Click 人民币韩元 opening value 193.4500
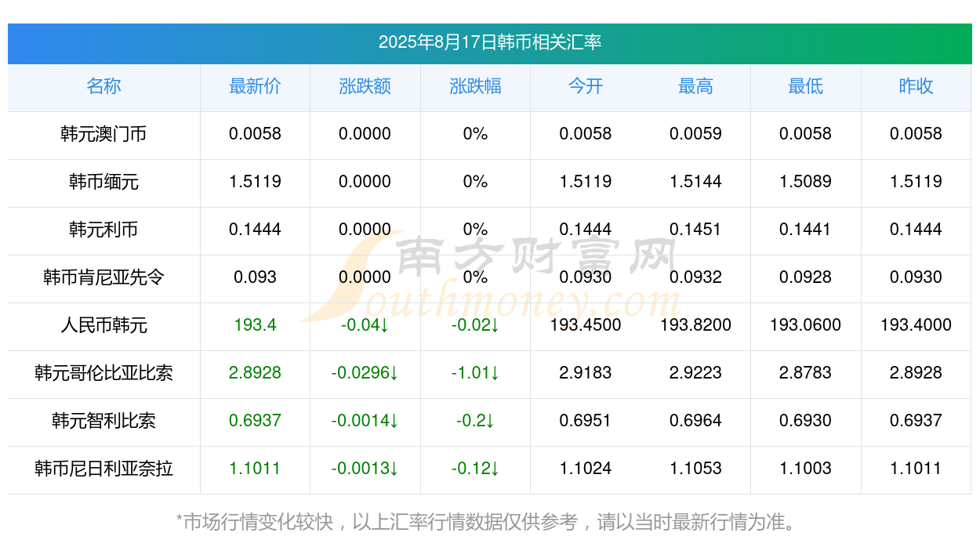Image resolution: width=980 pixels, height=547 pixels. click(x=586, y=325)
